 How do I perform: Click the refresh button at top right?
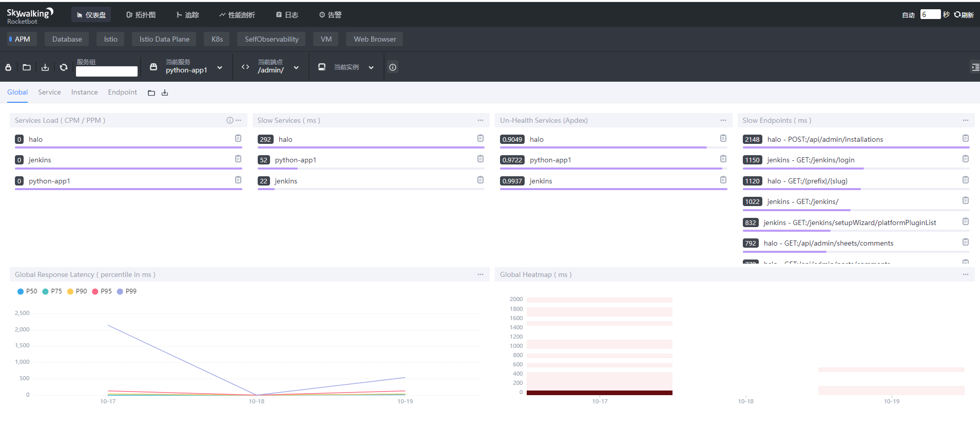[964, 15]
